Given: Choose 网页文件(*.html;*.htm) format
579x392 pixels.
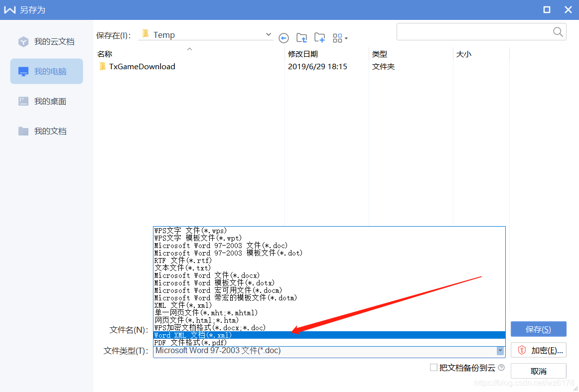Looking at the screenshot, I should click(x=329, y=320).
